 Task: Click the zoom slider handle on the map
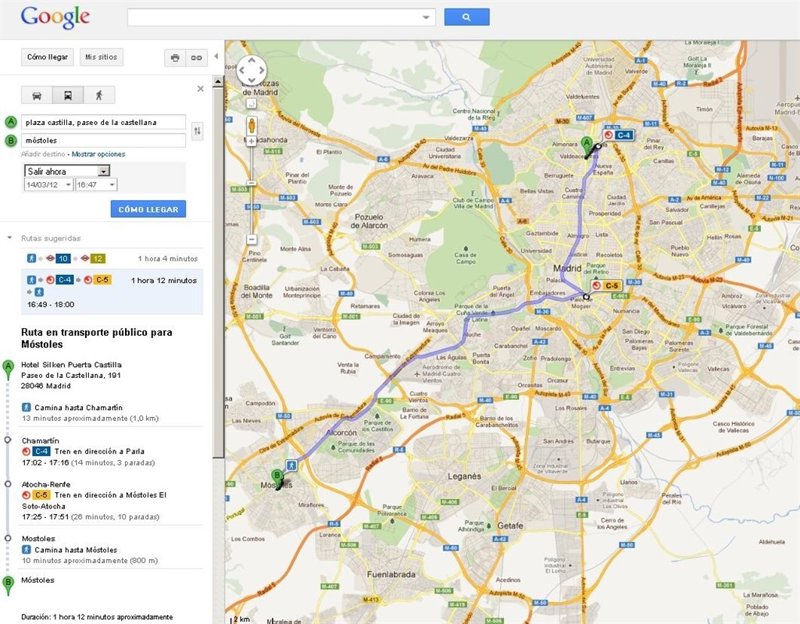coord(252,181)
